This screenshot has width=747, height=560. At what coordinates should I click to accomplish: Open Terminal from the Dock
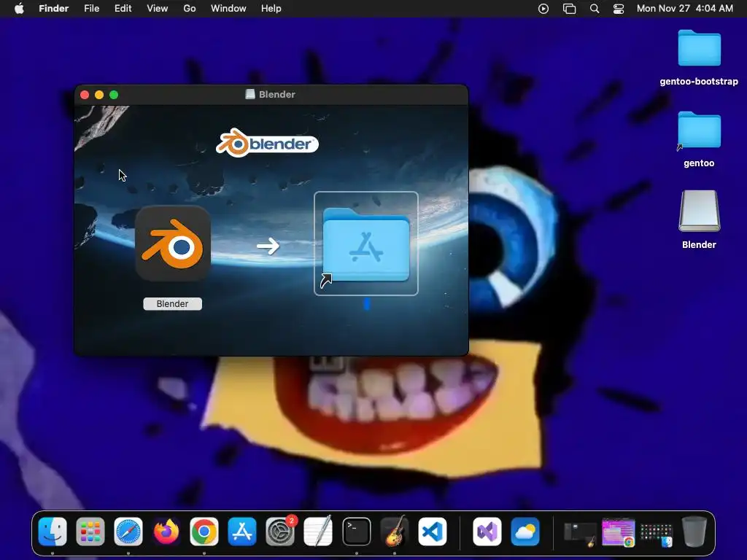tap(356, 532)
